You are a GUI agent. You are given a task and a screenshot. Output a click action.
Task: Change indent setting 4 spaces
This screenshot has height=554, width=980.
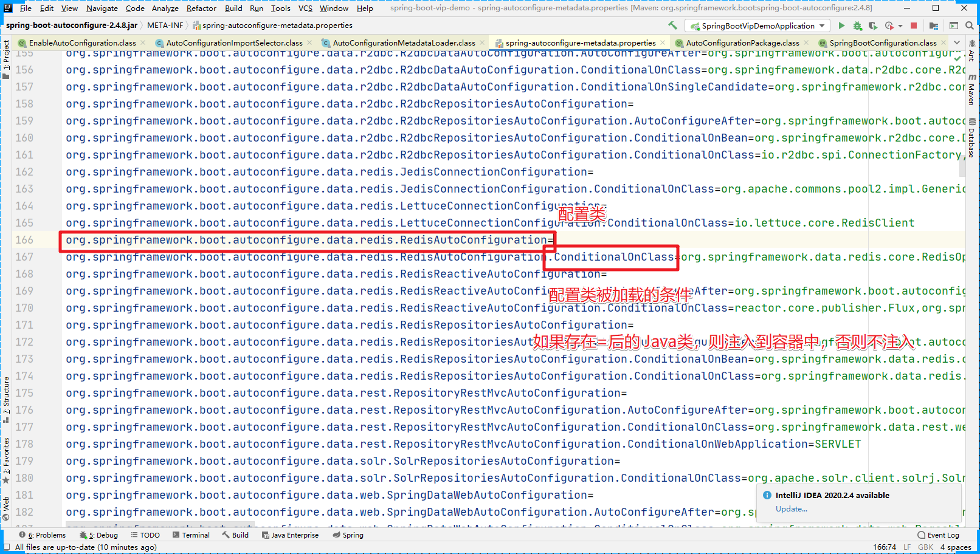pos(956,547)
